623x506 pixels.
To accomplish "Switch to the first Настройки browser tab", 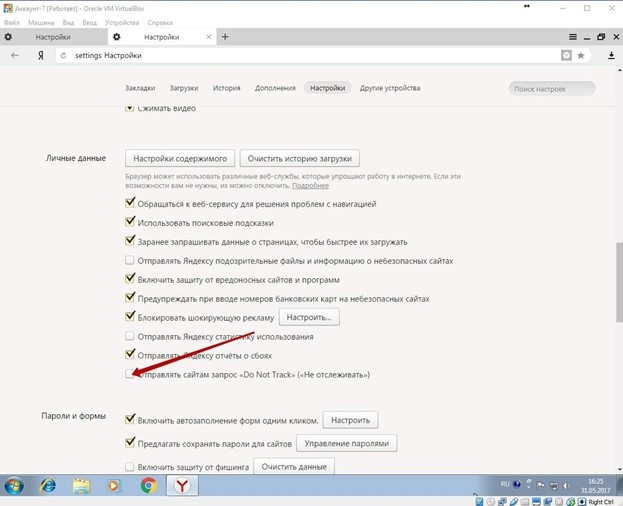I will coord(53,37).
